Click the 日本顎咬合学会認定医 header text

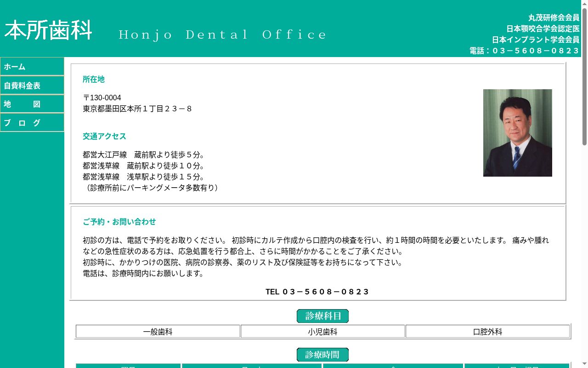click(x=543, y=29)
